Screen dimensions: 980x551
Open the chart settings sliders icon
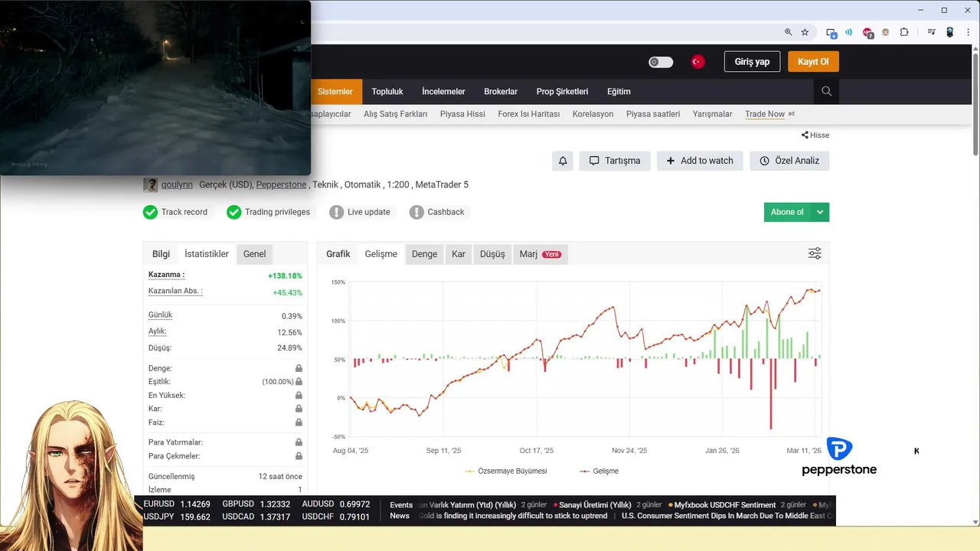pyautogui.click(x=815, y=253)
